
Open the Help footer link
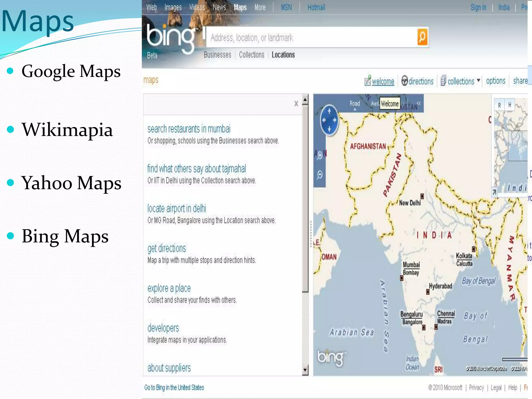coord(513,388)
